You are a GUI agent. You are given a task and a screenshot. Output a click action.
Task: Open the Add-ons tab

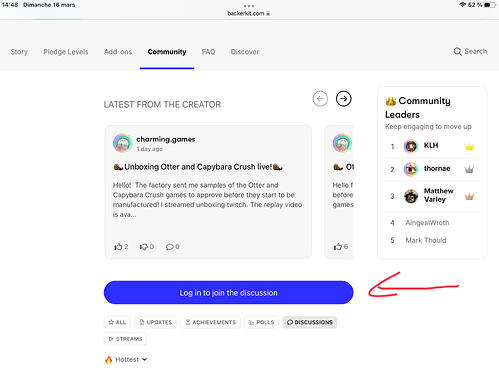click(x=118, y=52)
